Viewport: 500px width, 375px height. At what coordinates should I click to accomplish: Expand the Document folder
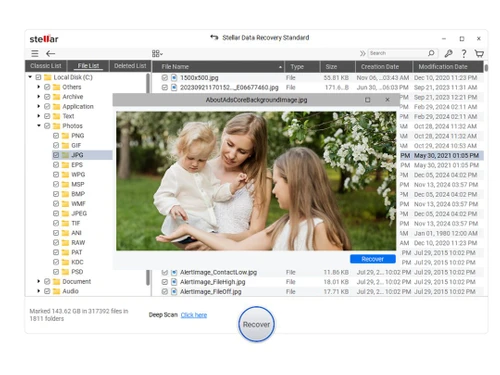39,281
